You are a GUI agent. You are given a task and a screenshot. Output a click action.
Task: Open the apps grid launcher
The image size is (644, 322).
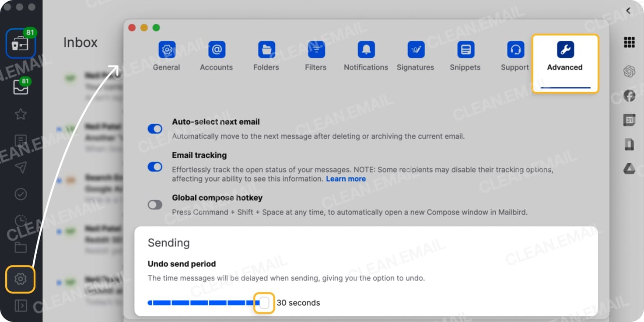coord(629,42)
